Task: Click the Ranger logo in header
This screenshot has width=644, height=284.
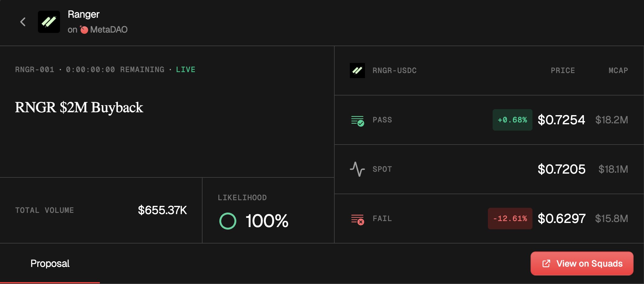Action: (x=49, y=22)
